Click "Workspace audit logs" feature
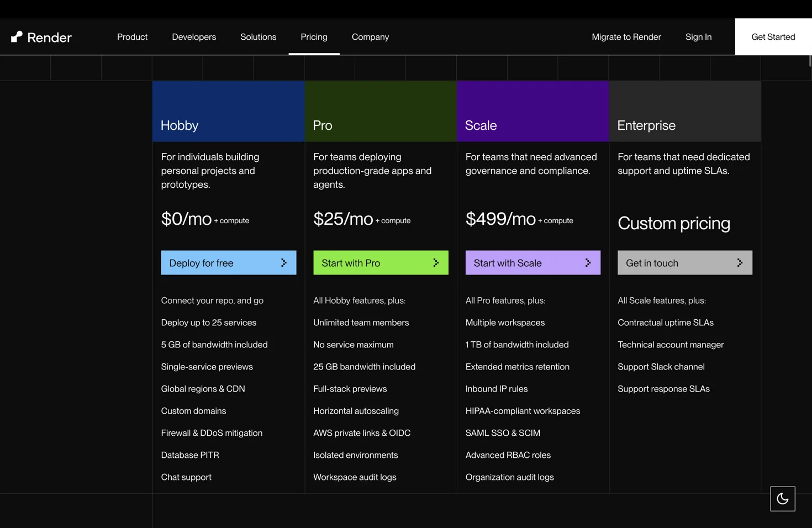 pos(355,477)
